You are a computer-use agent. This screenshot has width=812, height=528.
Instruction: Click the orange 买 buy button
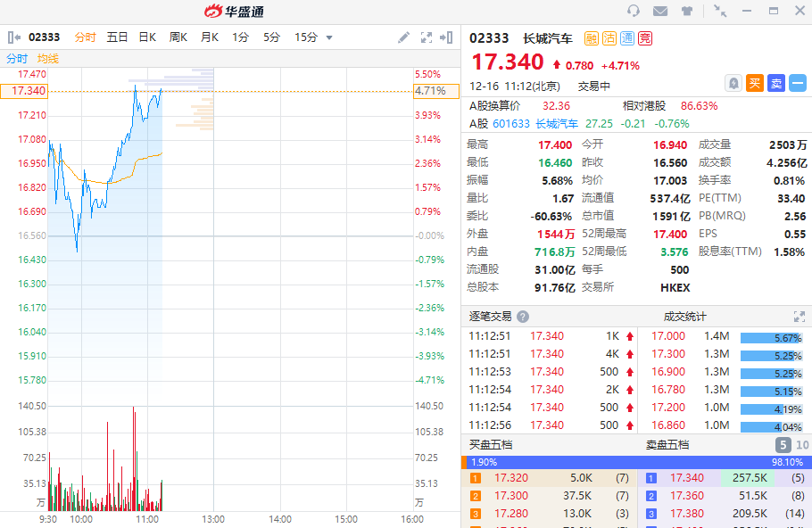(755, 83)
